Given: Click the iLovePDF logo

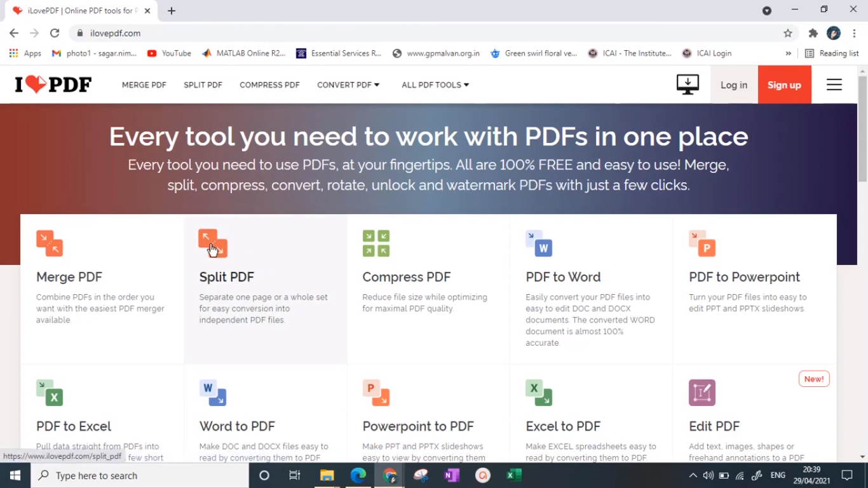Looking at the screenshot, I should click(53, 85).
